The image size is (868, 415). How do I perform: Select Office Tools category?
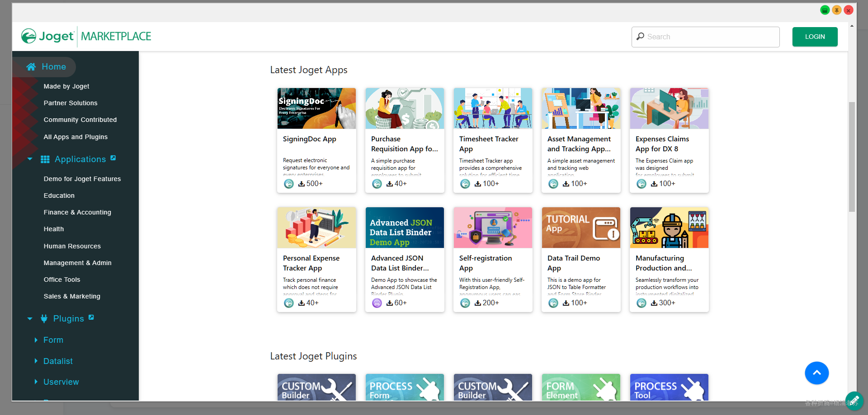[62, 280]
